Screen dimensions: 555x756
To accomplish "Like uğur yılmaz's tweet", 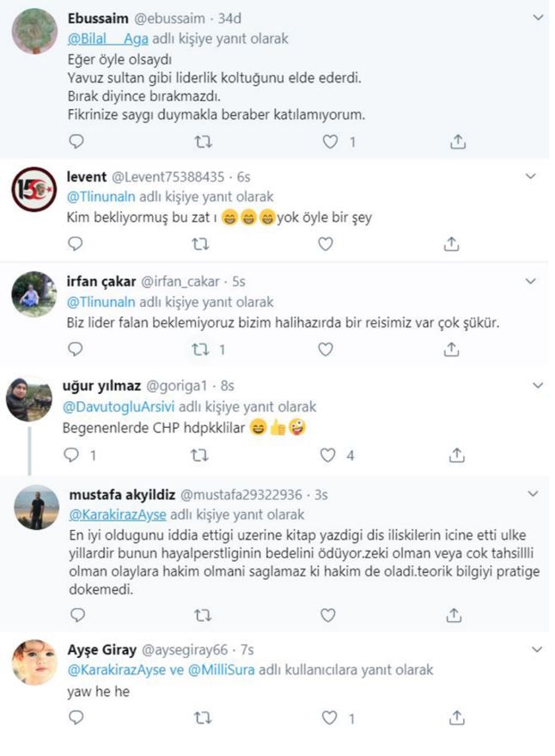I will click(327, 455).
